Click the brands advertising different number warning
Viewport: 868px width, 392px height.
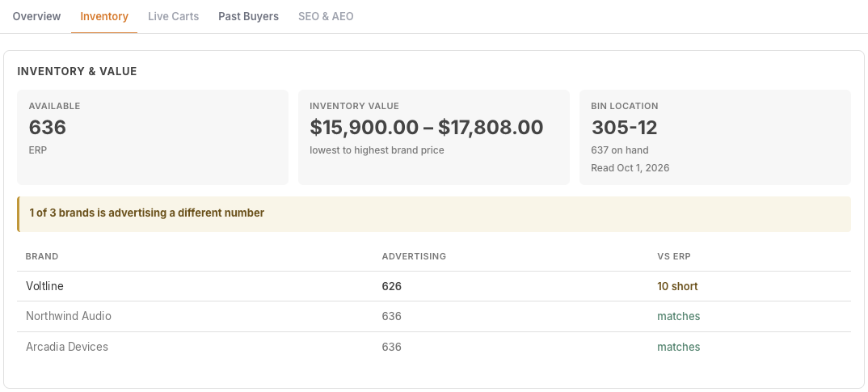pyautogui.click(x=434, y=213)
